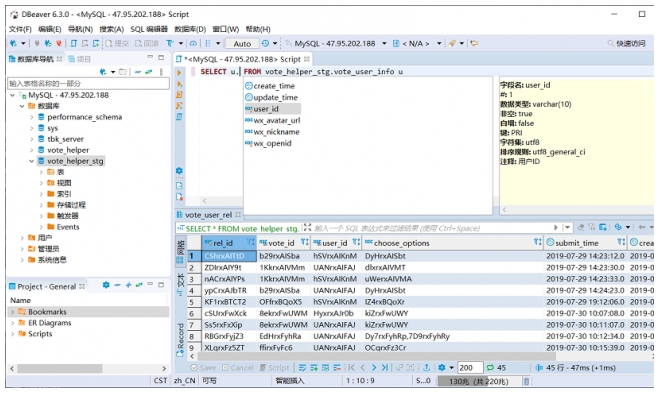
Task: Click the export data icon in results toolbar
Action: [427, 368]
